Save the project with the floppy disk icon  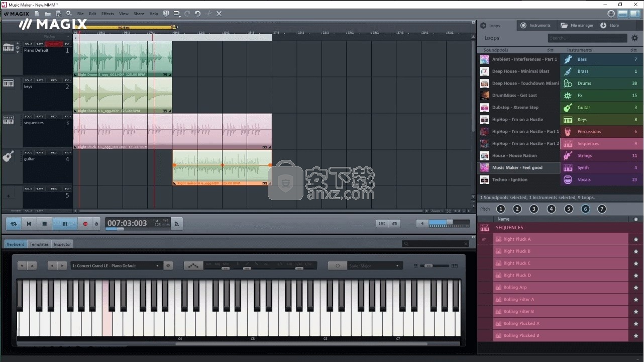tap(58, 14)
